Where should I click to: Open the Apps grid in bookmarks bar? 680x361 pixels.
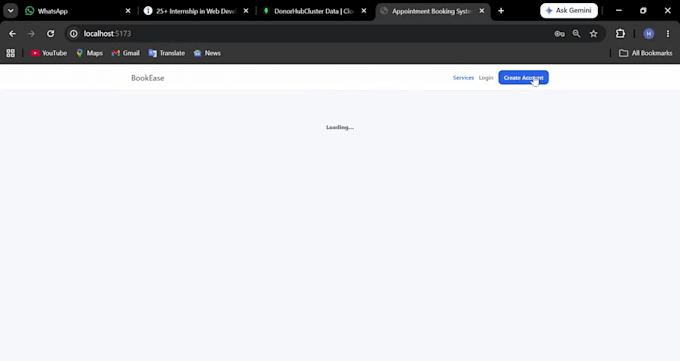click(x=11, y=53)
